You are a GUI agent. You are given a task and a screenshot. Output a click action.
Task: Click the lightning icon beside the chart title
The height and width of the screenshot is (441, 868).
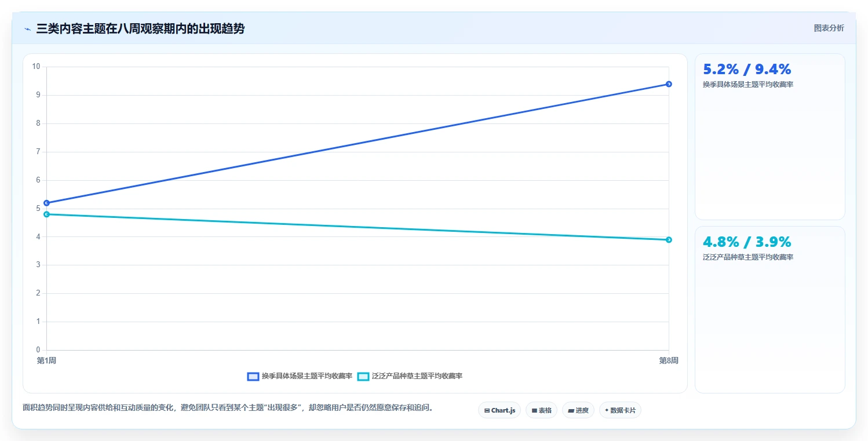coord(28,29)
